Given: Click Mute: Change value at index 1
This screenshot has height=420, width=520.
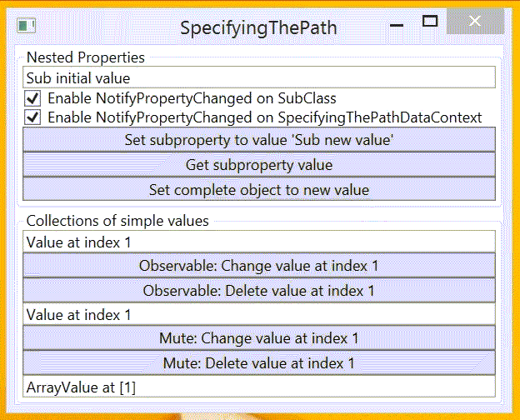Looking at the screenshot, I should pyautogui.click(x=259, y=338).
